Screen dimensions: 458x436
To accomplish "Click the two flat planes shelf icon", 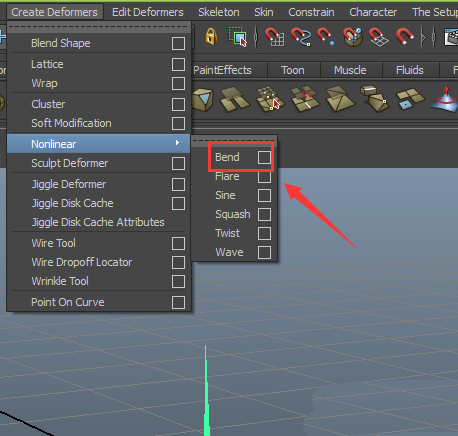I will [235, 99].
